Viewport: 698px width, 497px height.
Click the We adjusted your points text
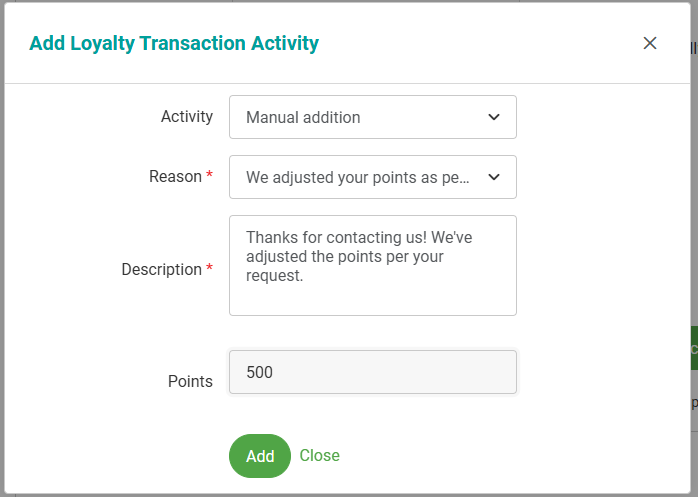[357, 177]
